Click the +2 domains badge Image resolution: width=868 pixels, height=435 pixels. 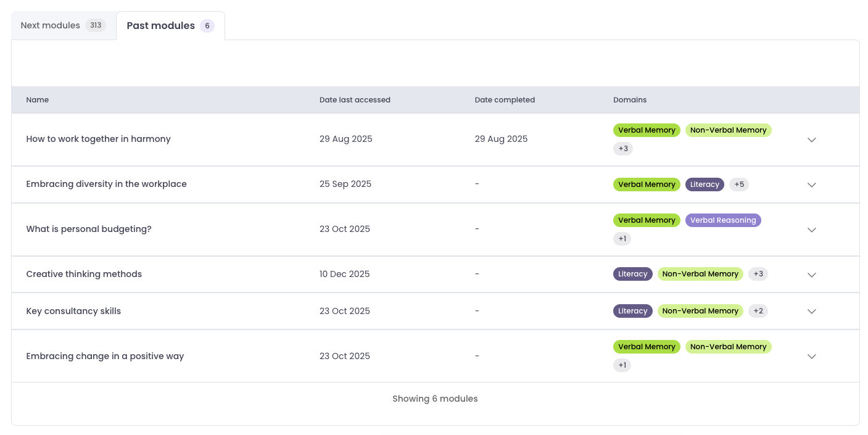click(758, 311)
